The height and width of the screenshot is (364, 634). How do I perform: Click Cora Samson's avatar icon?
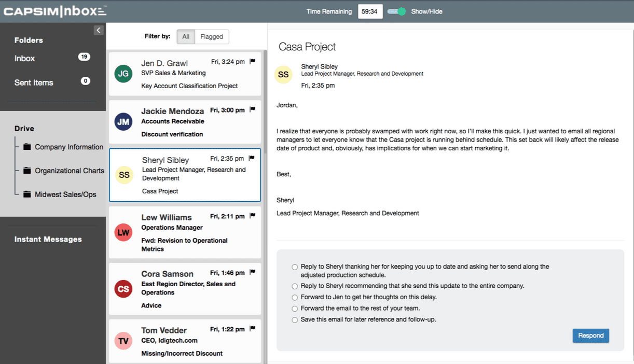click(123, 289)
